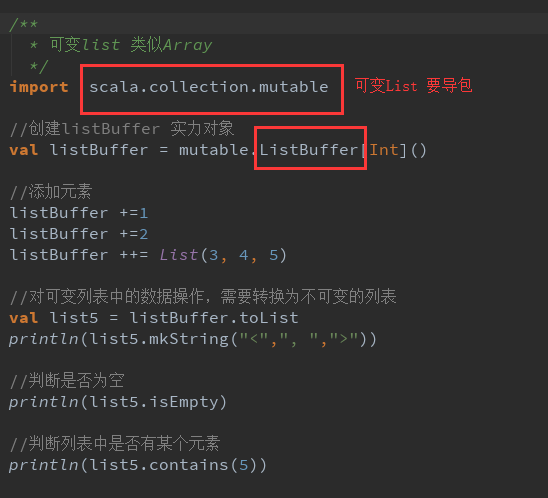Click the Int type parameter
The height and width of the screenshot is (498, 548).
384,150
